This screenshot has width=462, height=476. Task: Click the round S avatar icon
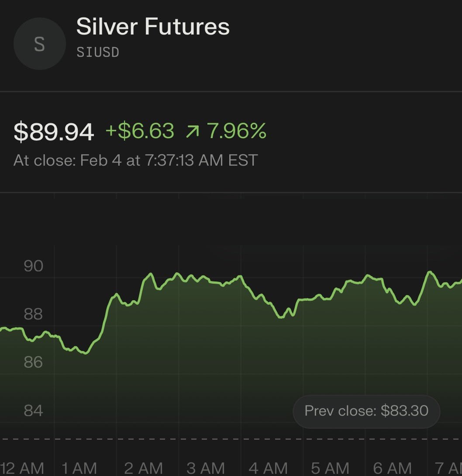(x=39, y=44)
